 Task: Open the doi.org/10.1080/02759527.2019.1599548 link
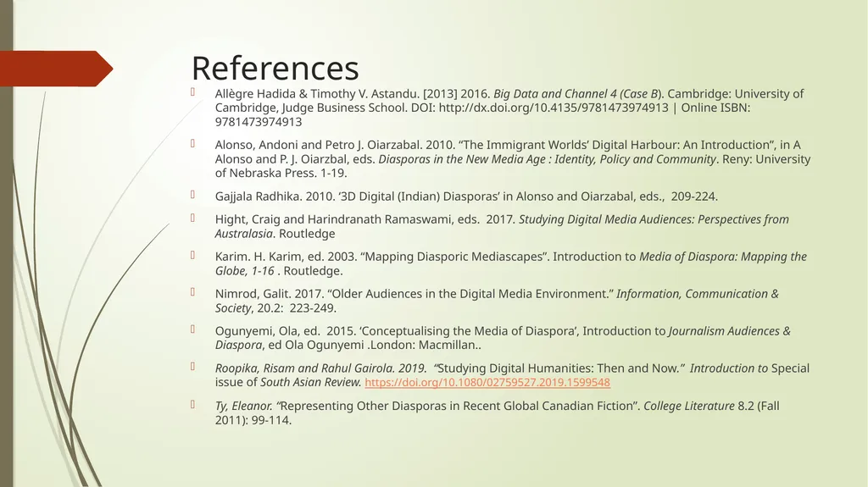[x=487, y=383]
